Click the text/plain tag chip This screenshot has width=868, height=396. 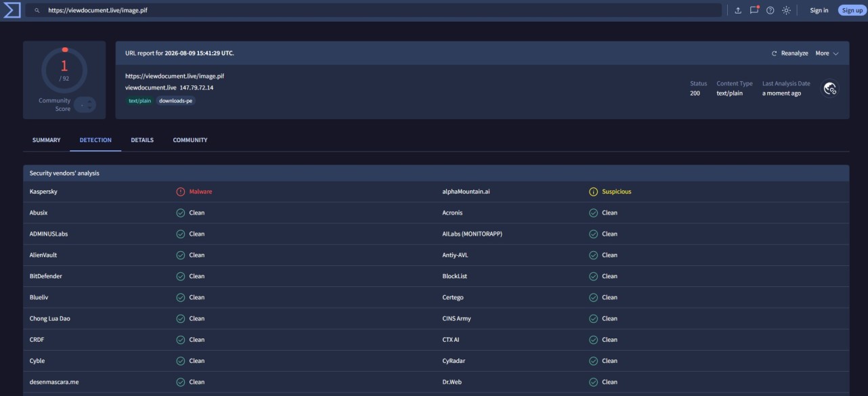140,101
